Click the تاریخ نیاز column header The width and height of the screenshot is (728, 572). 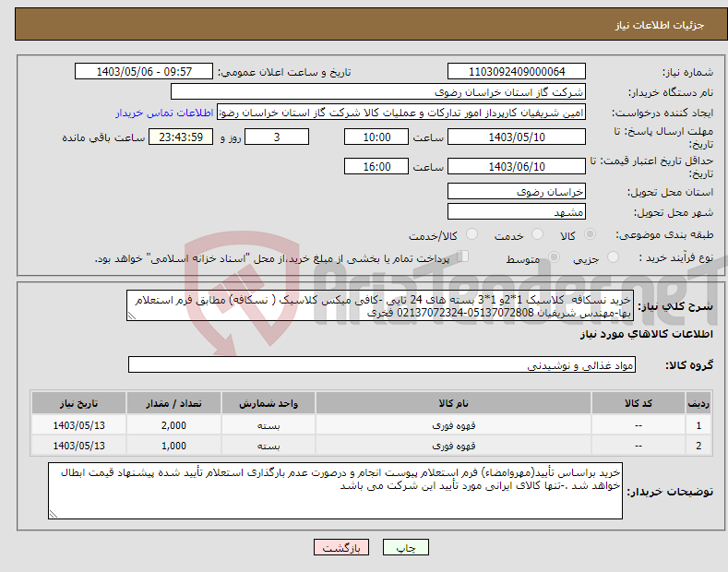[79, 403]
